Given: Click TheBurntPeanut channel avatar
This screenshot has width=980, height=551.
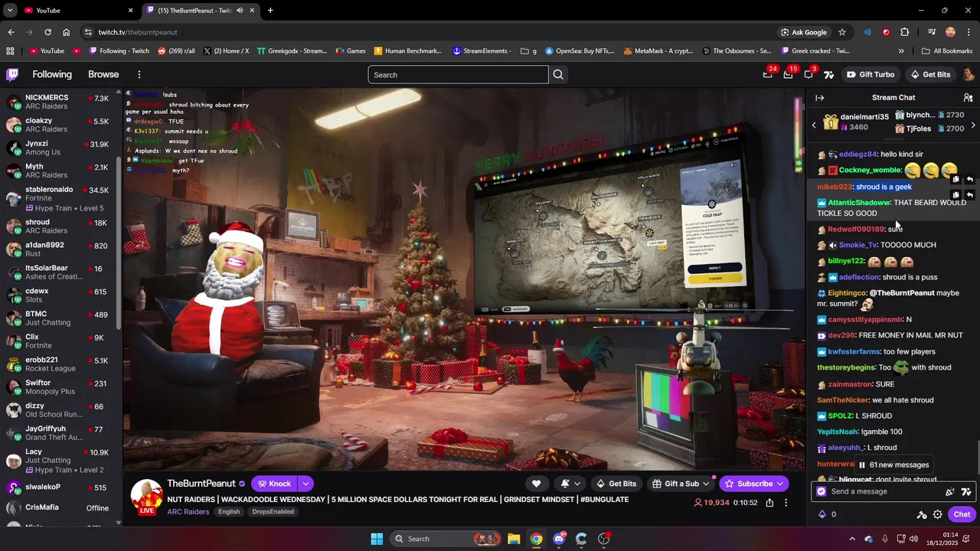Looking at the screenshot, I should click(x=146, y=496).
